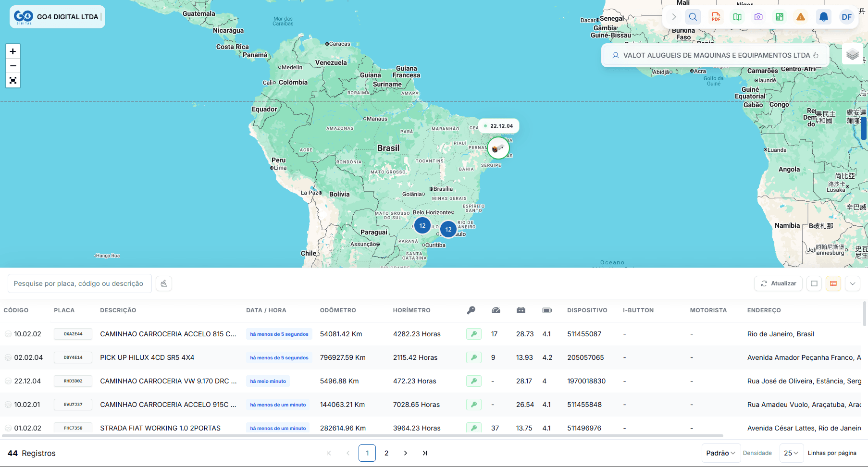Open the map layers selector
The height and width of the screenshot is (467, 868).
tap(853, 54)
